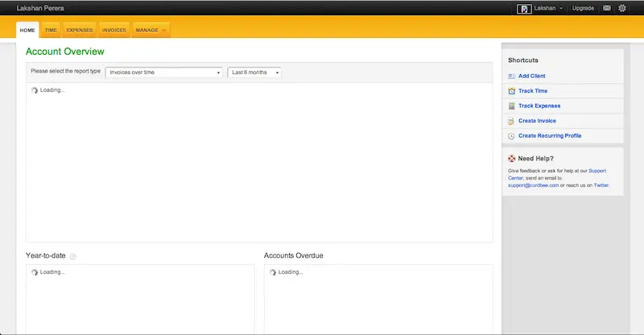Click the Track Time shortcut link
Screen dimensions: 644x335
click(533, 91)
